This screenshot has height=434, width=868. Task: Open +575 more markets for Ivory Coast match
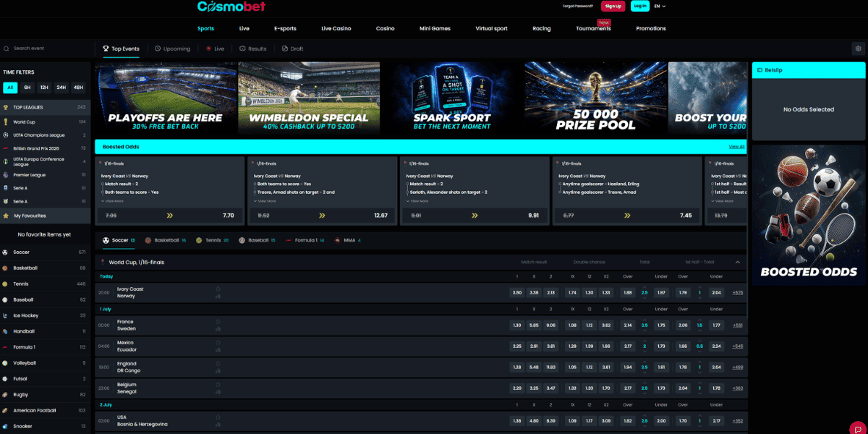pos(737,292)
